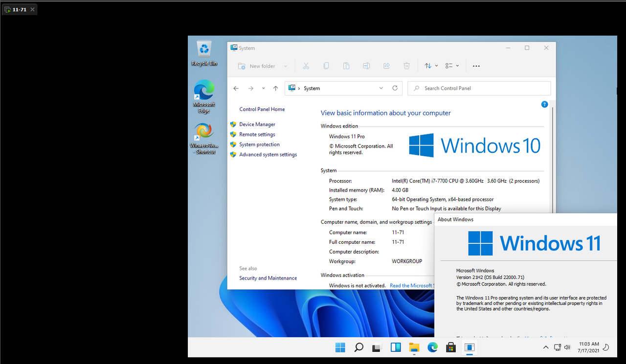Launch Microsoft Edge from the taskbar
The image size is (626, 364).
coord(432,348)
